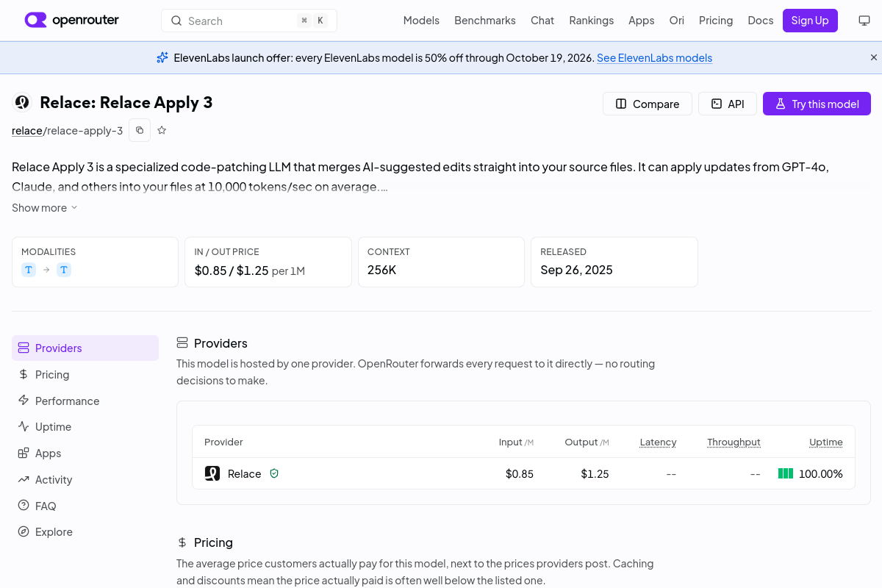Click the Relace provider logo in table
This screenshot has width=882, height=588.
[212, 473]
